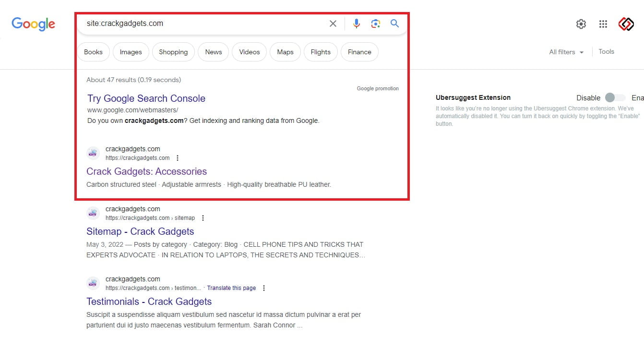Viewport: 644px width, 338px height.
Task: Open Try Google Search Console link
Action: point(146,98)
